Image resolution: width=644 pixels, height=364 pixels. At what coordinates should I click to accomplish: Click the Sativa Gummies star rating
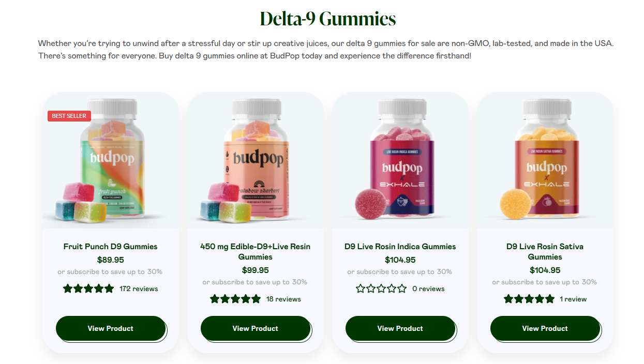click(529, 299)
